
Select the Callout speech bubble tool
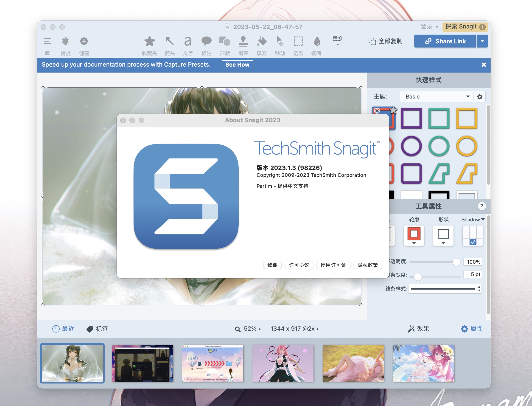click(x=207, y=41)
